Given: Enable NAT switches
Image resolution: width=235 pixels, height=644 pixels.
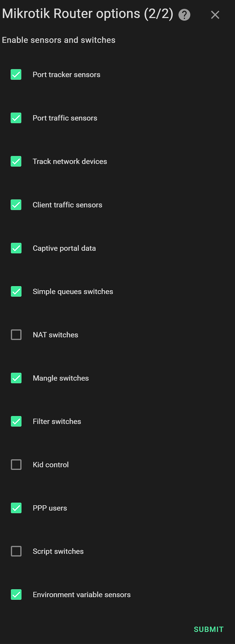Looking at the screenshot, I should click(x=16, y=335).
